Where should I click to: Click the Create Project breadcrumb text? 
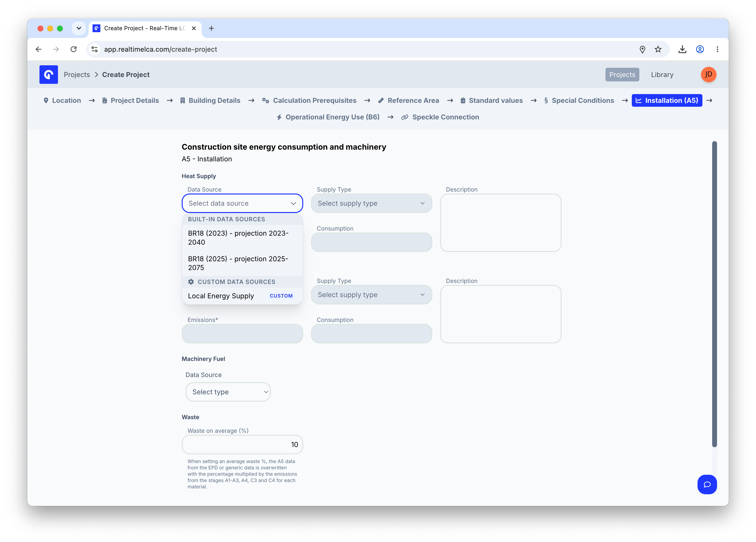point(126,75)
